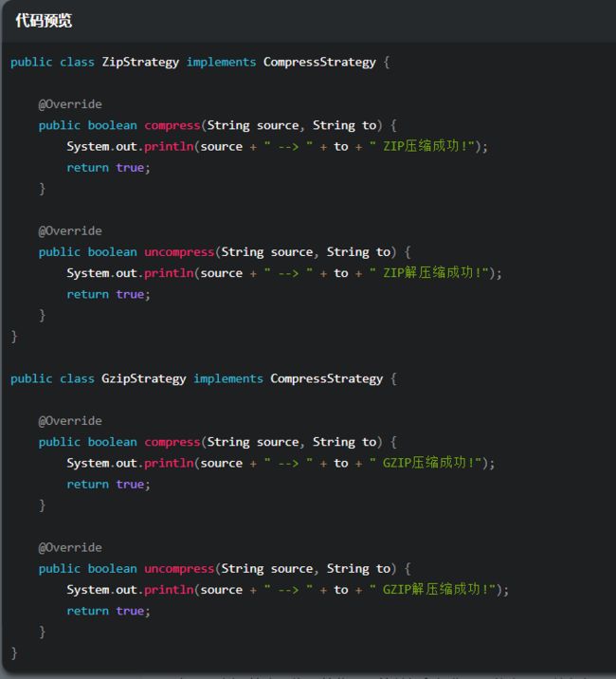Click the implements keyword after ZipStrategy
Image resolution: width=616 pixels, height=679 pixels.
point(221,62)
